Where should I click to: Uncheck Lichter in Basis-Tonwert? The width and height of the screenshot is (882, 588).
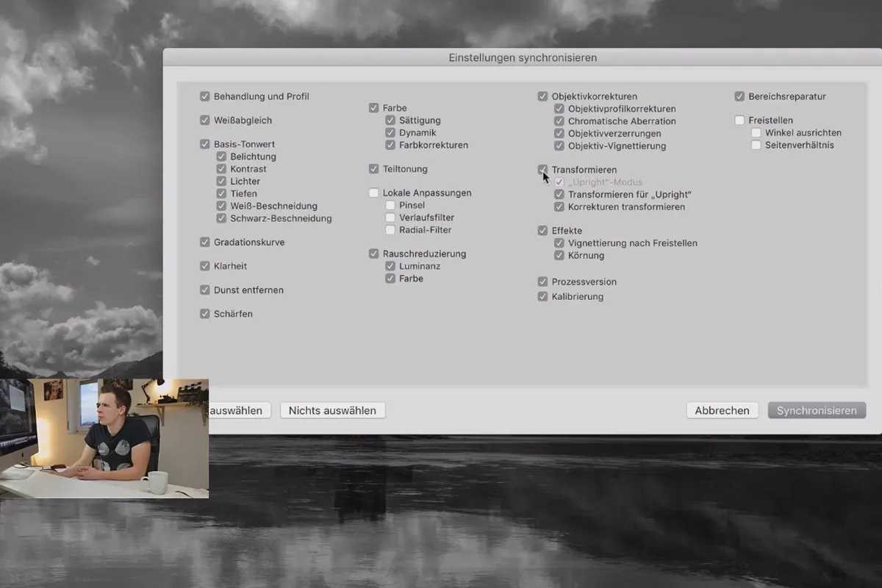pyautogui.click(x=221, y=182)
